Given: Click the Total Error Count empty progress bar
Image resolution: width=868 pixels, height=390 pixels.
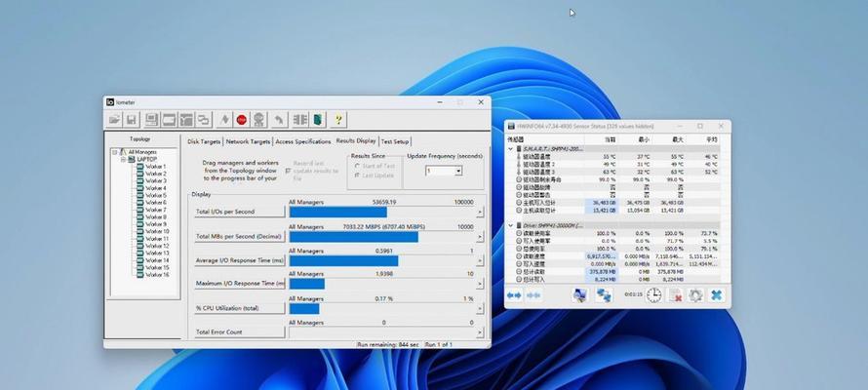Looking at the screenshot, I should click(381, 332).
